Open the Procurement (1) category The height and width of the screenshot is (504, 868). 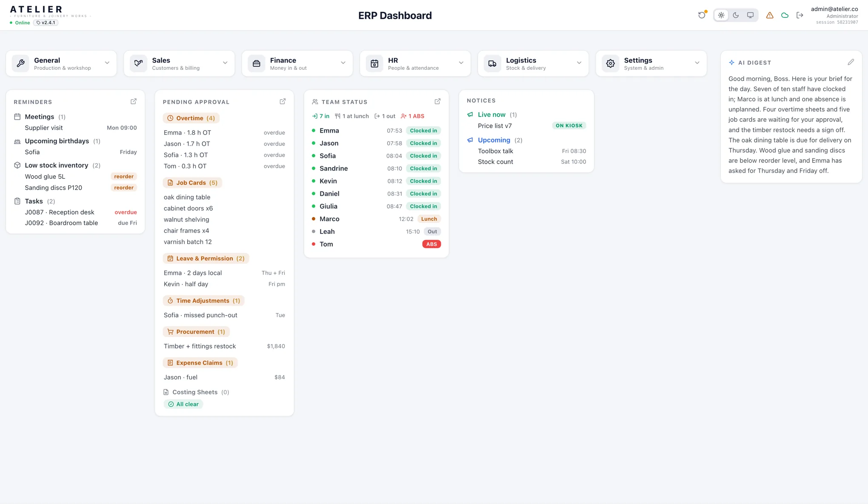click(196, 332)
